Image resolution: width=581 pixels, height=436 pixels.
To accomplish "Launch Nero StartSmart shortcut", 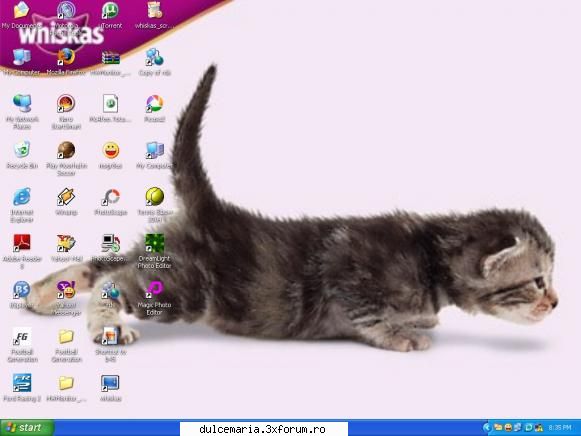I will (66, 103).
